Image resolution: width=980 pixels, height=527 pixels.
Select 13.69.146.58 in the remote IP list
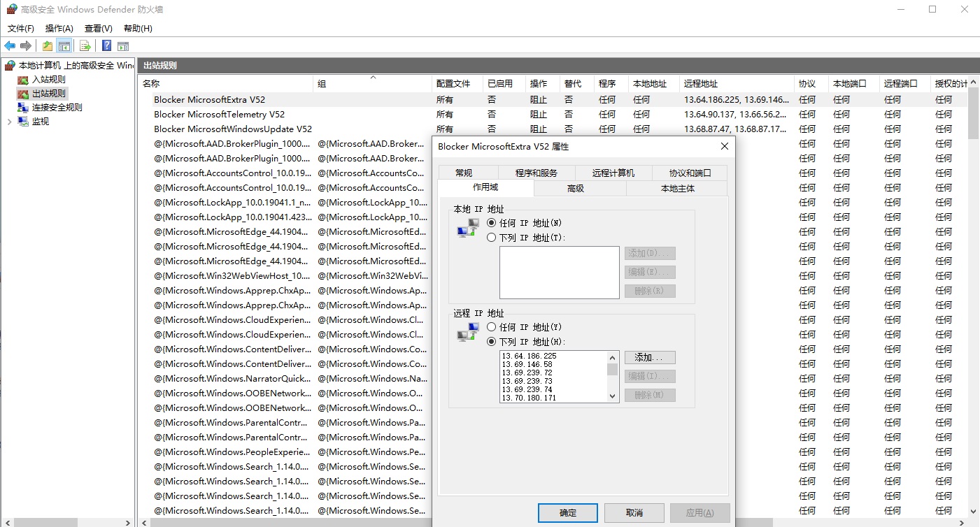(x=527, y=364)
